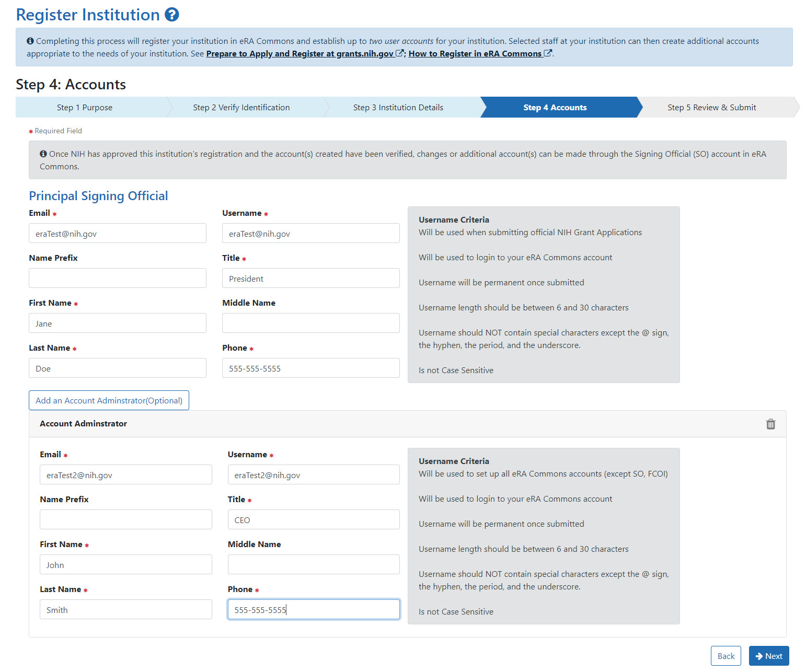Delete the Account Administrator section via trash icon

click(x=770, y=424)
